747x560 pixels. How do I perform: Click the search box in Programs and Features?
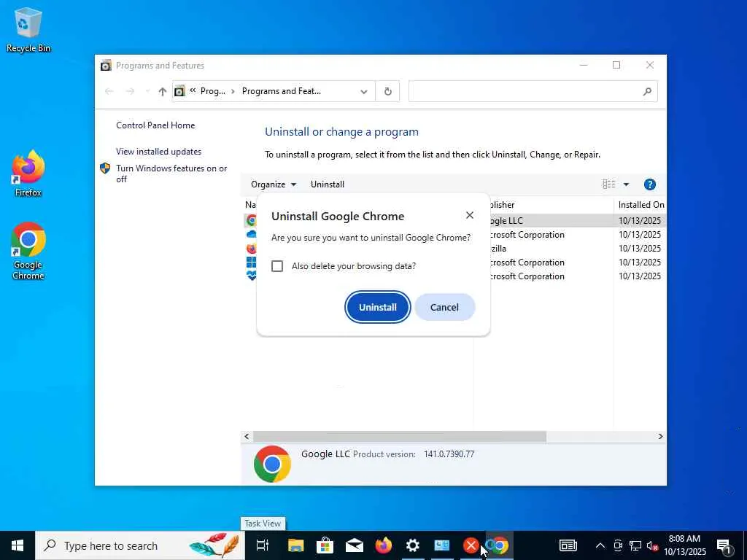(x=533, y=91)
